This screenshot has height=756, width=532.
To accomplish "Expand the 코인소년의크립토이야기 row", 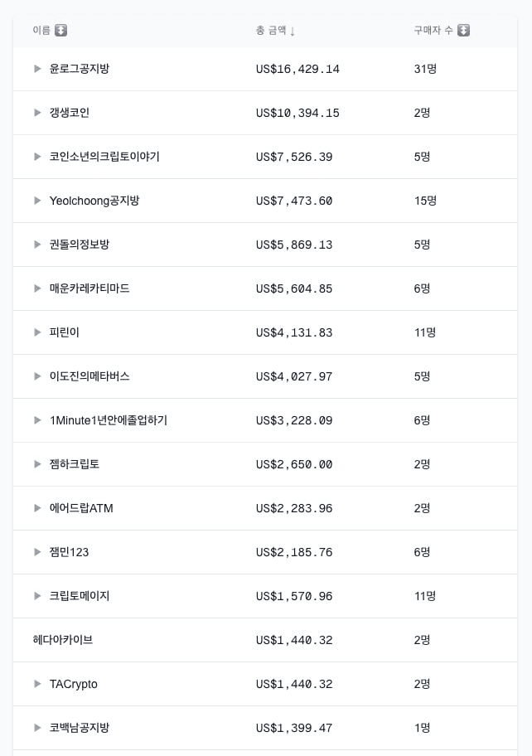I will tap(37, 157).
